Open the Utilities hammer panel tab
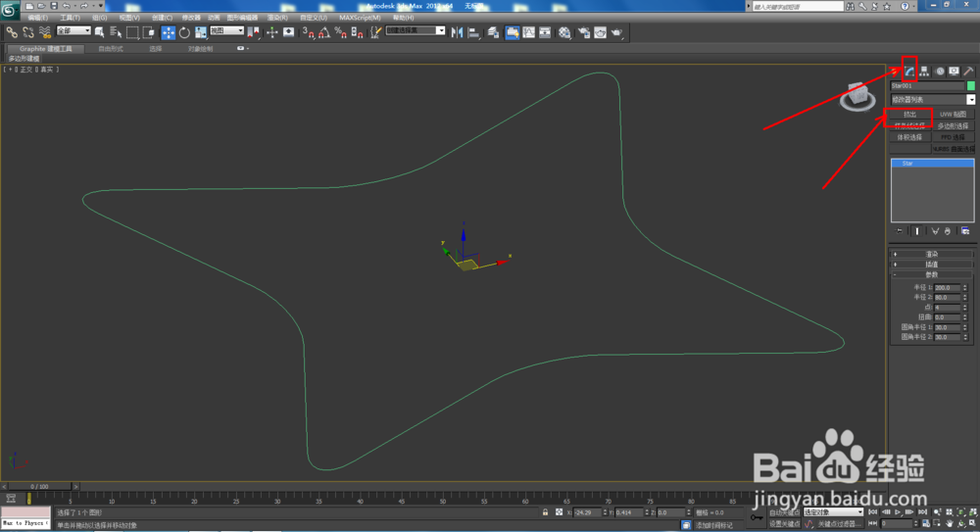The width and height of the screenshot is (980, 532). (x=968, y=72)
